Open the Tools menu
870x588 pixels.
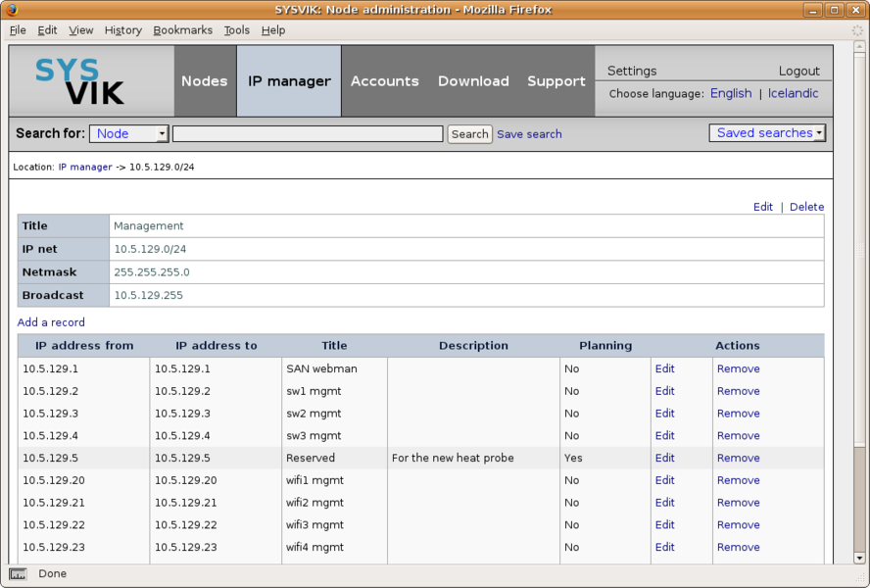[x=237, y=30]
